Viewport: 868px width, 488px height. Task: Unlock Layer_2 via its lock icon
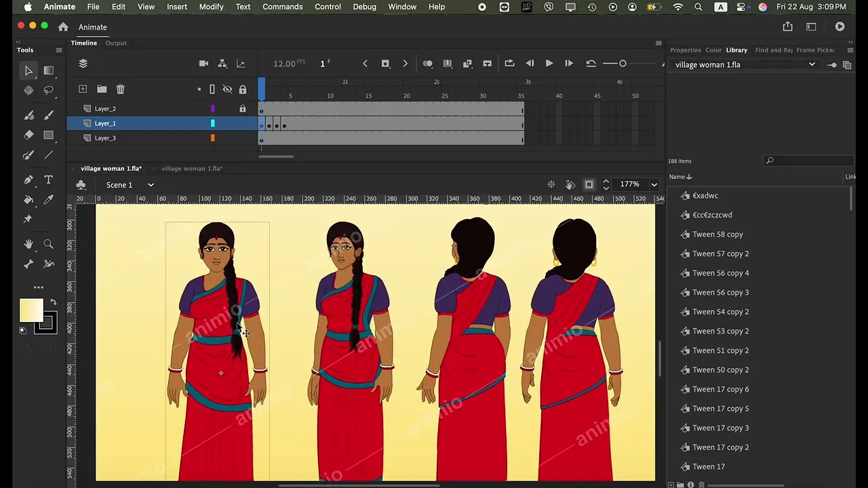pos(243,108)
